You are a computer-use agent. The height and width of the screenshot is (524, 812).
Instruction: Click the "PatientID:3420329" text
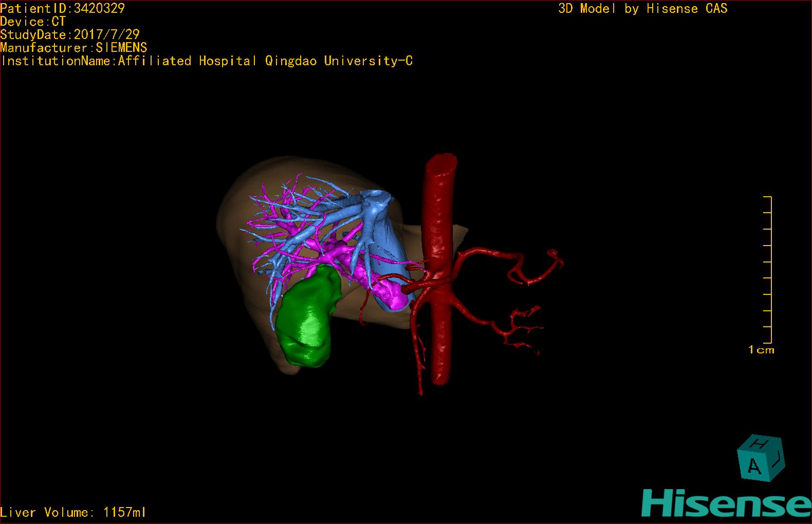click(63, 8)
